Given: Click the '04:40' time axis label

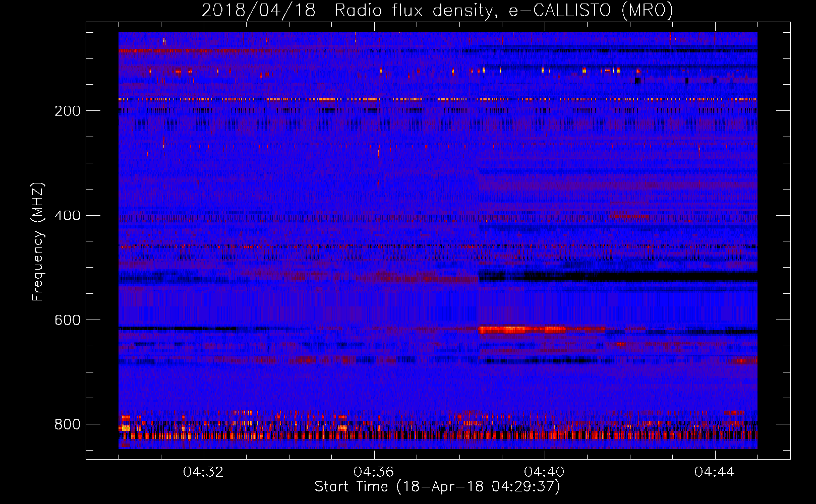Looking at the screenshot, I should 544,472.
